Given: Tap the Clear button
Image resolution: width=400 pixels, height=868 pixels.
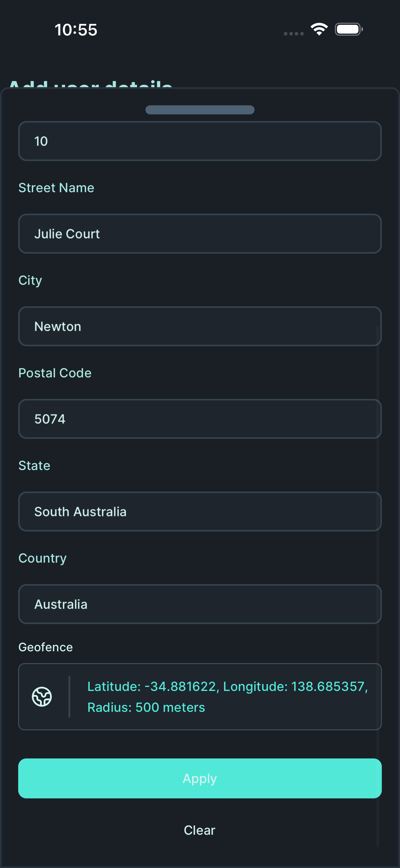Looking at the screenshot, I should 200,830.
